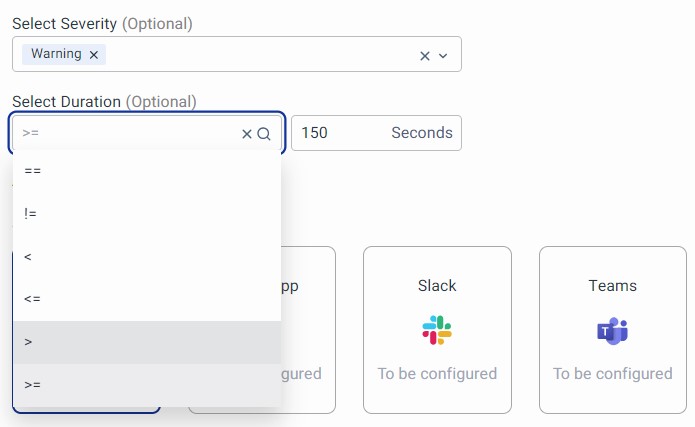Click the Warning tag label
The image size is (695, 427).
56,54
